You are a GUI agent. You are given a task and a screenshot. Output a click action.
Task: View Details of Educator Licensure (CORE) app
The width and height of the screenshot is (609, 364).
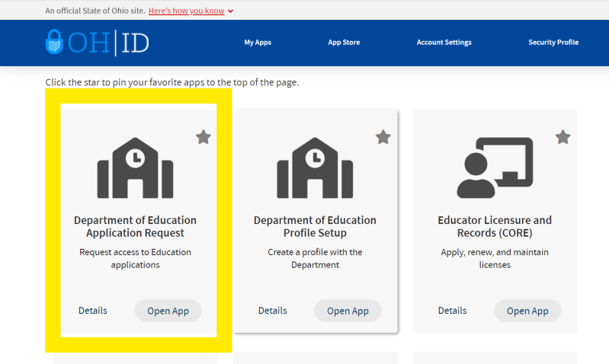[453, 311]
